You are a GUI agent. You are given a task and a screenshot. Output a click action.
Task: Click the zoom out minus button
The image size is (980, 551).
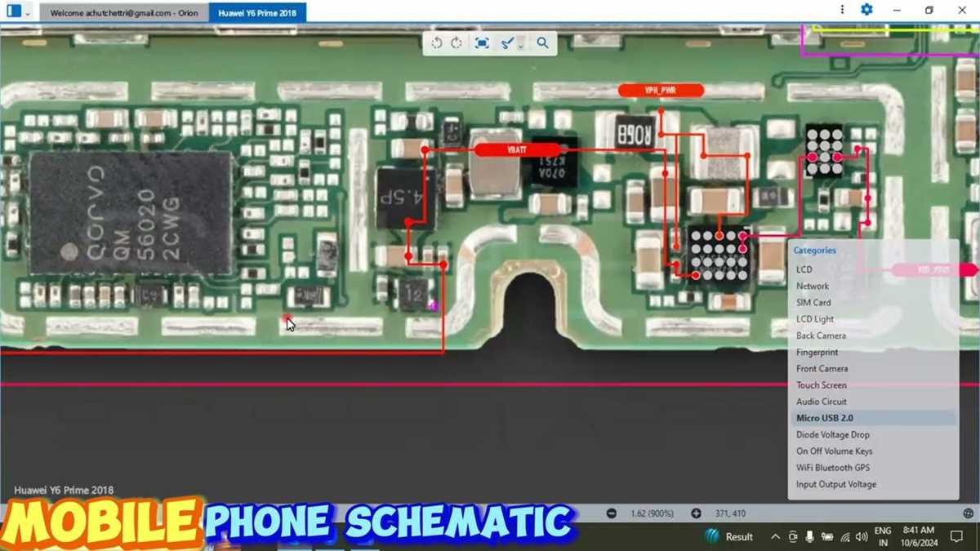tap(611, 513)
